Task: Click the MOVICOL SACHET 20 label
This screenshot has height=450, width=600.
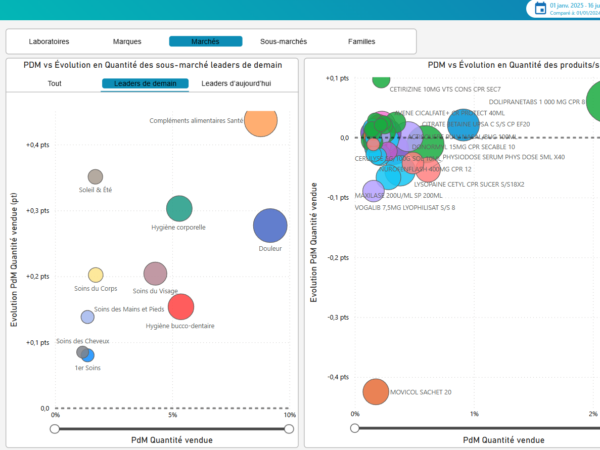Action: pyautogui.click(x=421, y=392)
